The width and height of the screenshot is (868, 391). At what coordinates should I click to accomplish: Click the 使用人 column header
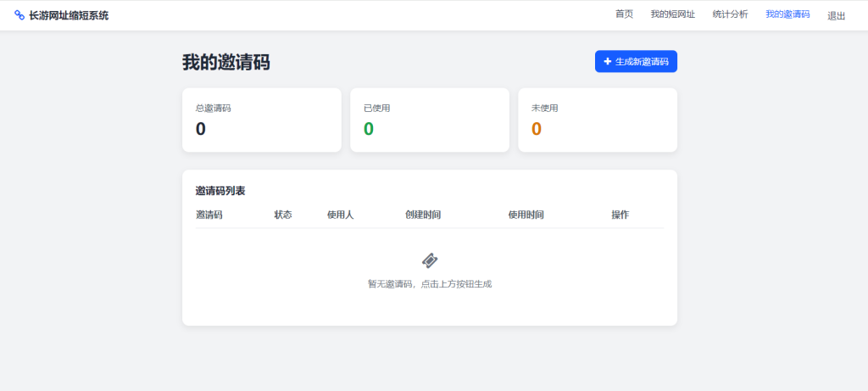click(340, 215)
